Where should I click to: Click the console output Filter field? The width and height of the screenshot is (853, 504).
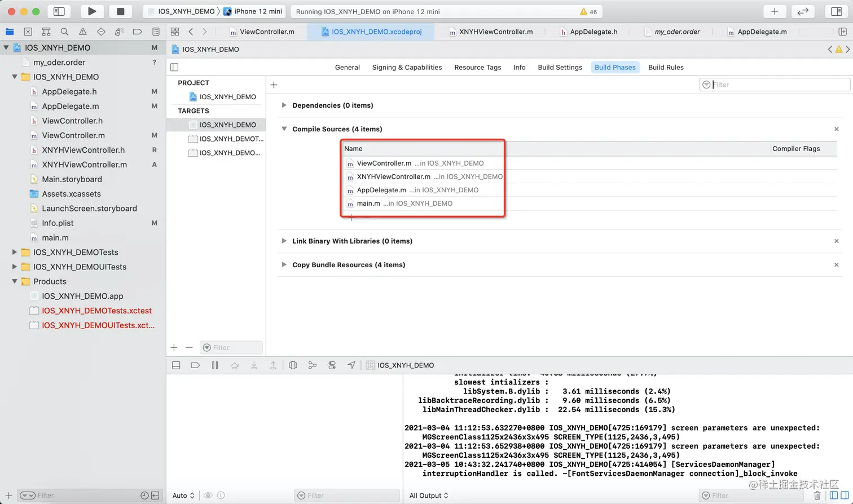pyautogui.click(x=750, y=496)
